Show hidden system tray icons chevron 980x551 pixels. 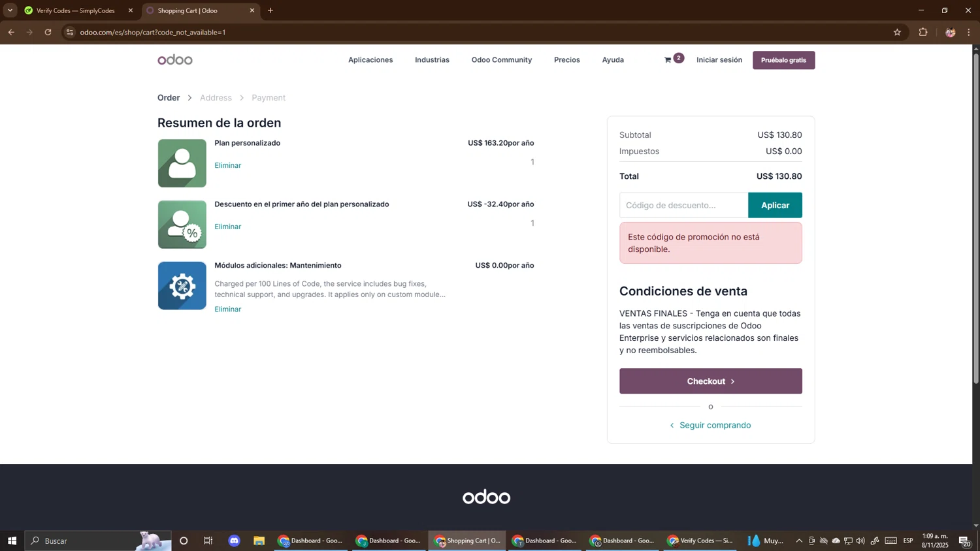799,541
